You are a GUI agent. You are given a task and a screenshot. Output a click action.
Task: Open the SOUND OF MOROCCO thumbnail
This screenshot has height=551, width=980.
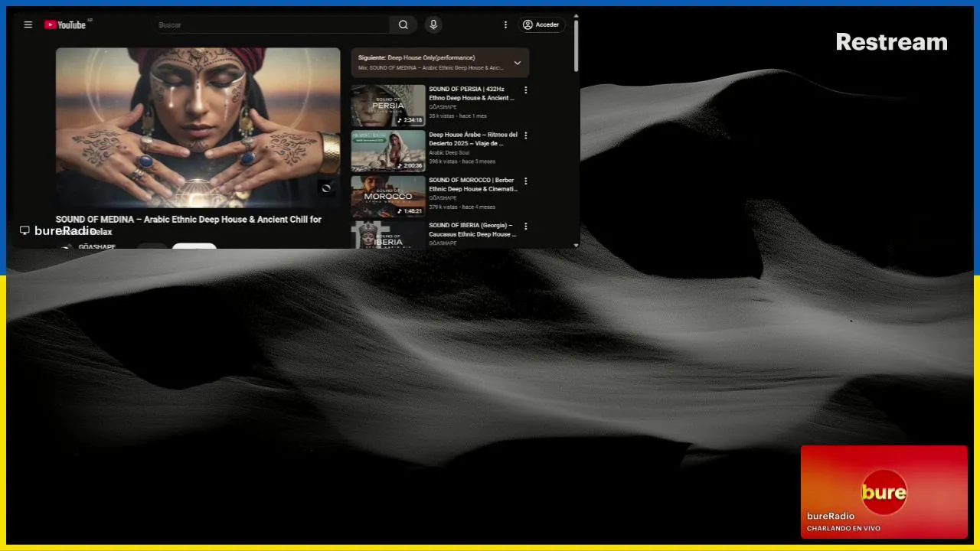pyautogui.click(x=388, y=197)
